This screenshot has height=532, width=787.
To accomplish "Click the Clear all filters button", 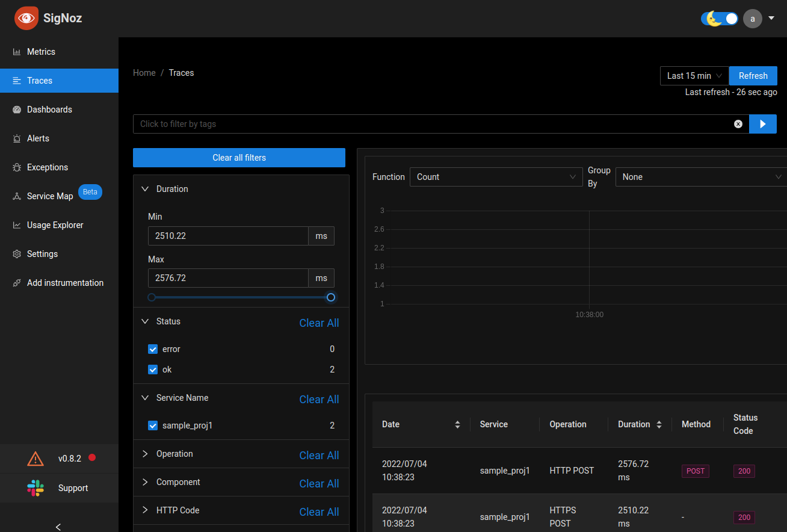I will (239, 158).
